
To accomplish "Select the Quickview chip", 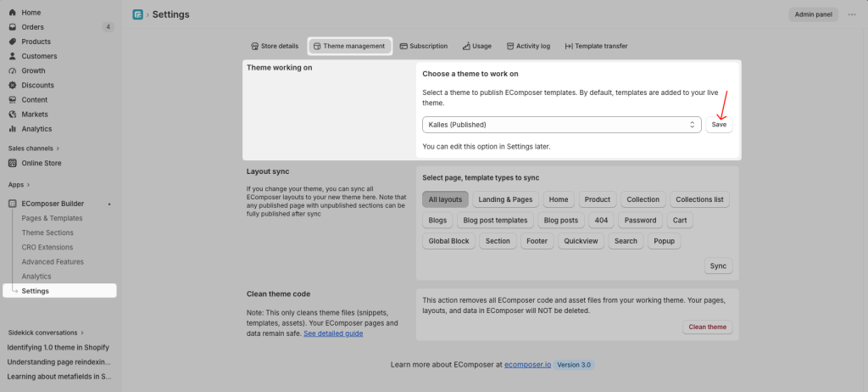I will pyautogui.click(x=581, y=241).
